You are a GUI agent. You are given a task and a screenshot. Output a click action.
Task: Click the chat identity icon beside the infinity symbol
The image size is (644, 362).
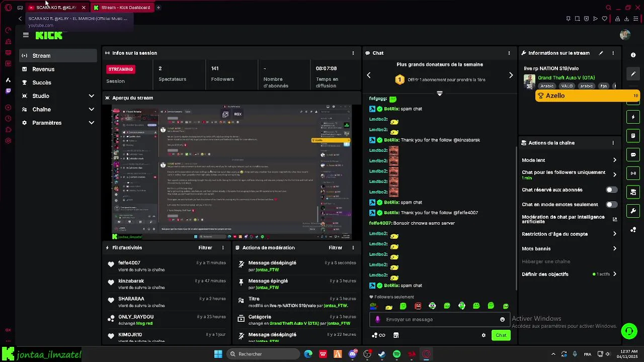pyautogui.click(x=374, y=335)
